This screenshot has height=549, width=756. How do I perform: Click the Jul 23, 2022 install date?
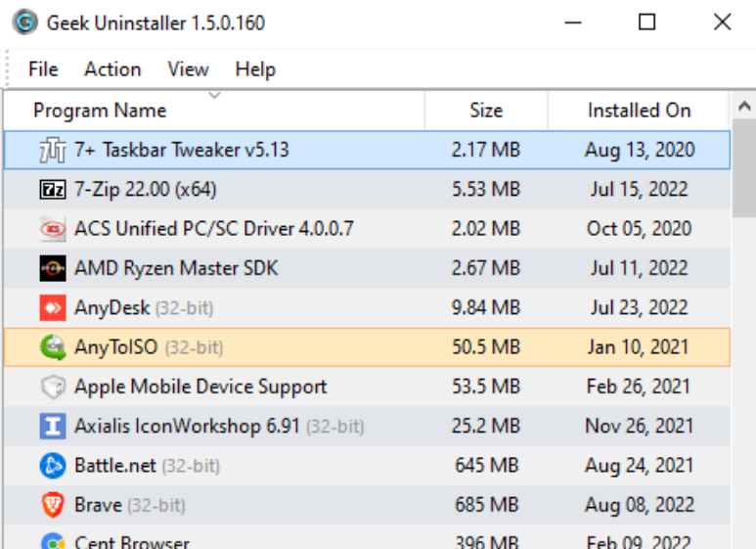click(640, 308)
